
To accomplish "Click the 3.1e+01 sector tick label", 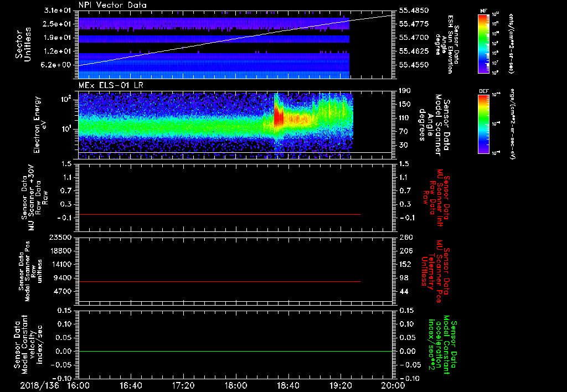I will [x=58, y=10].
